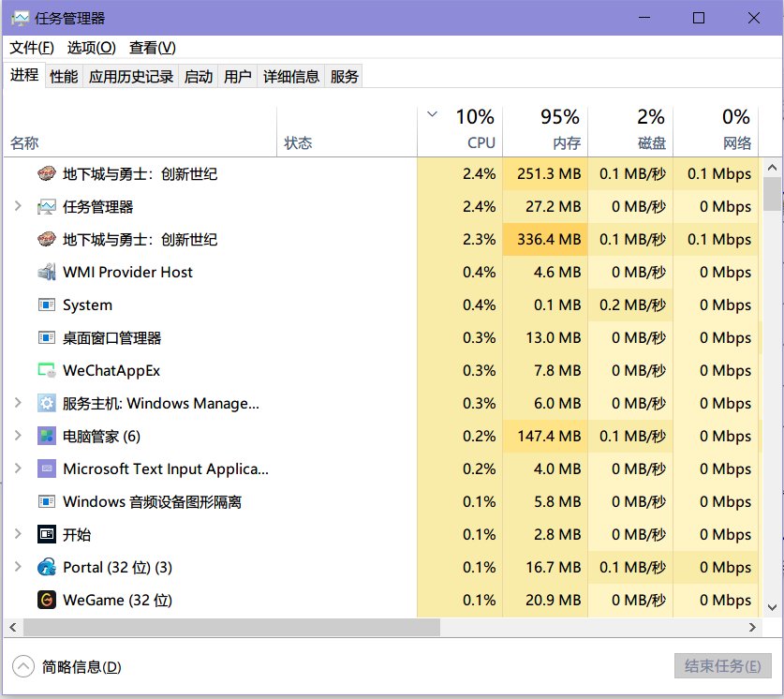
Task: Click the 147.4 MB memory cell
Action: (545, 436)
